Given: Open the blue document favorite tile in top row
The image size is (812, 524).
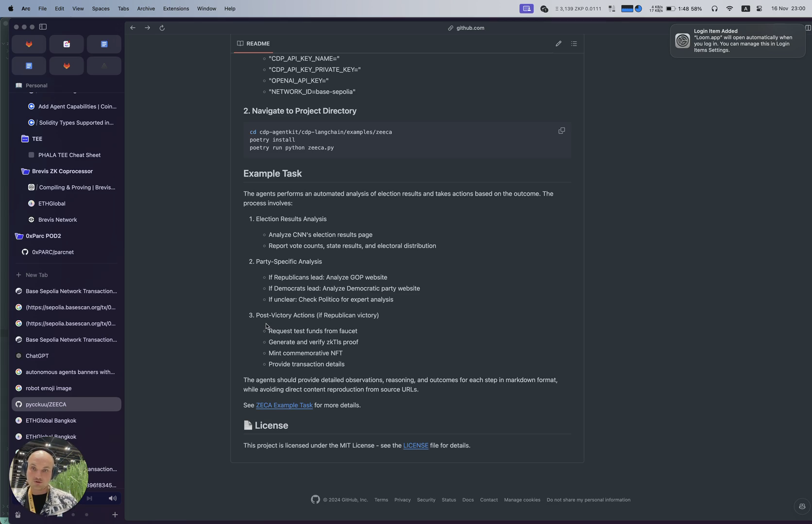Looking at the screenshot, I should click(x=104, y=44).
